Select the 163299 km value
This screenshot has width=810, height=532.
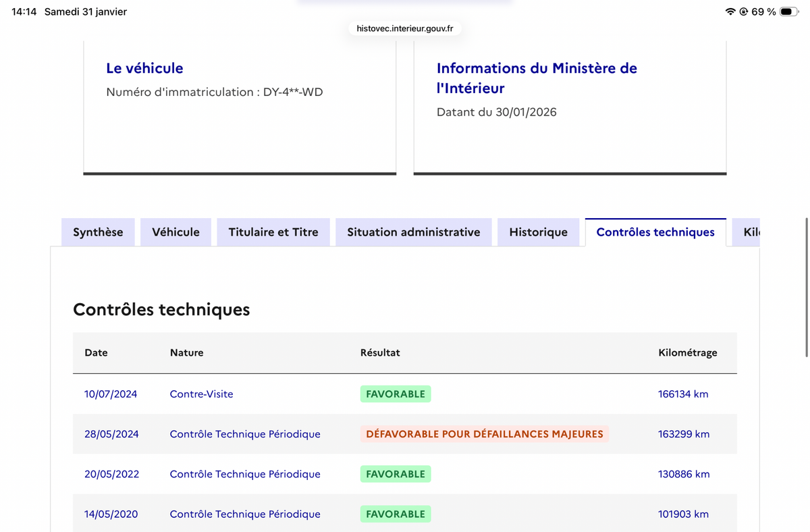(x=684, y=434)
